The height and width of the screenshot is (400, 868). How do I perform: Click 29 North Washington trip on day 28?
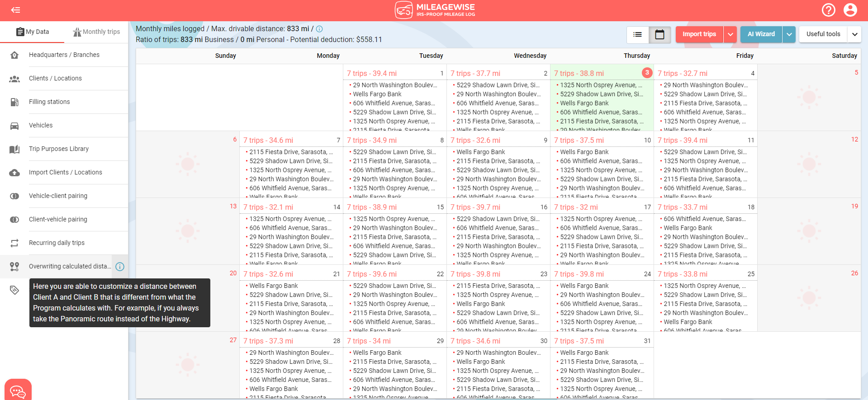pos(291,353)
